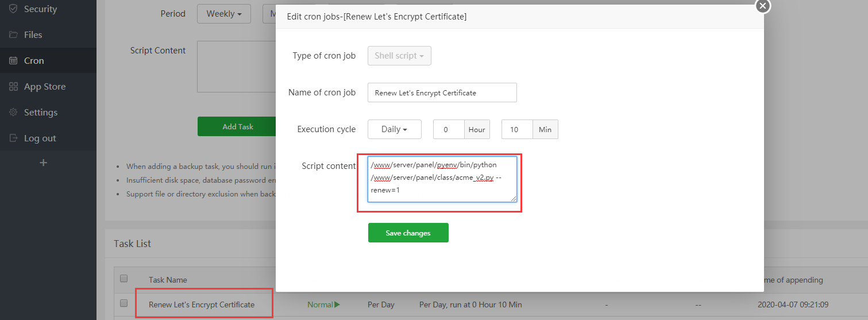Viewport: 868px width, 320px height.
Task: Click the Security shield icon in sidebar
Action: [x=13, y=9]
